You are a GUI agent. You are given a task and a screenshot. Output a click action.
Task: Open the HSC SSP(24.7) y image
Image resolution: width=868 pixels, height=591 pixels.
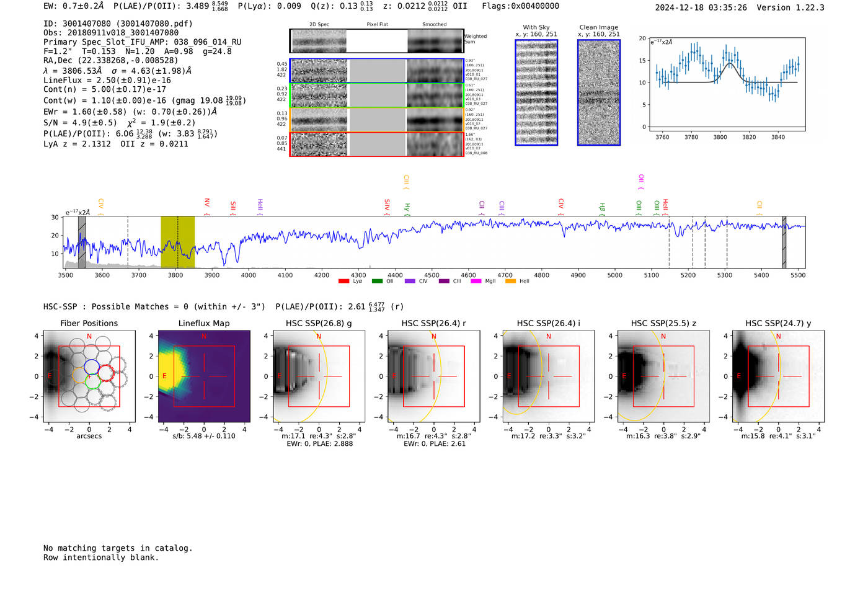click(x=779, y=376)
